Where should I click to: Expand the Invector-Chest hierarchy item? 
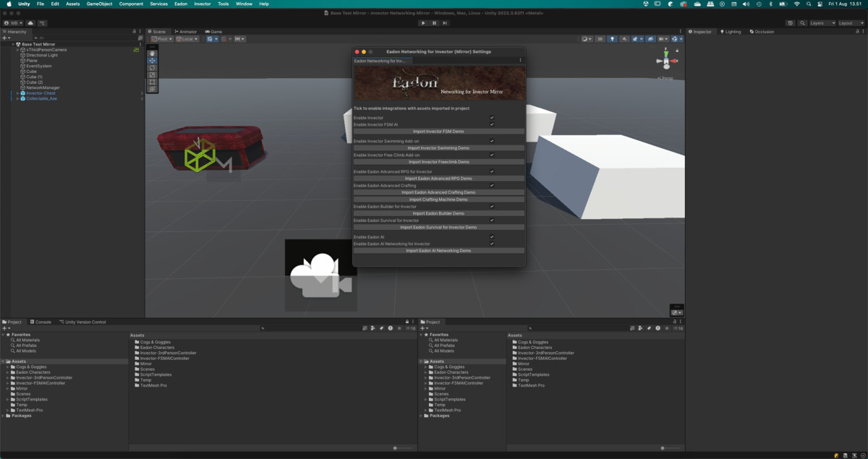17,93
